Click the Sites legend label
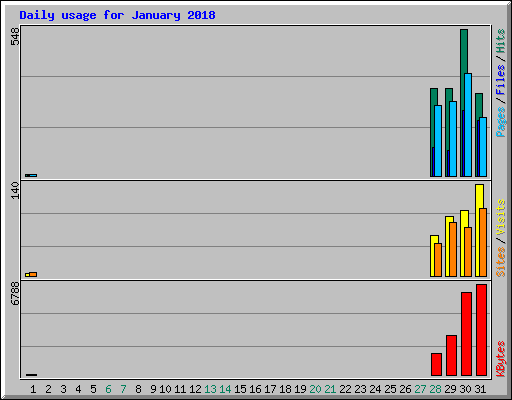The width and height of the screenshot is (512, 400). (x=500, y=262)
